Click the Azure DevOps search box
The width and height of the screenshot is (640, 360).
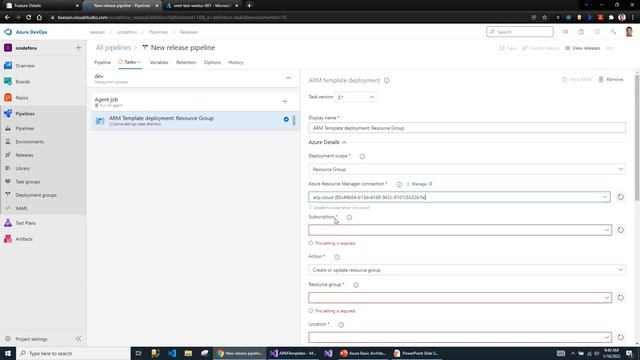pos(520,32)
